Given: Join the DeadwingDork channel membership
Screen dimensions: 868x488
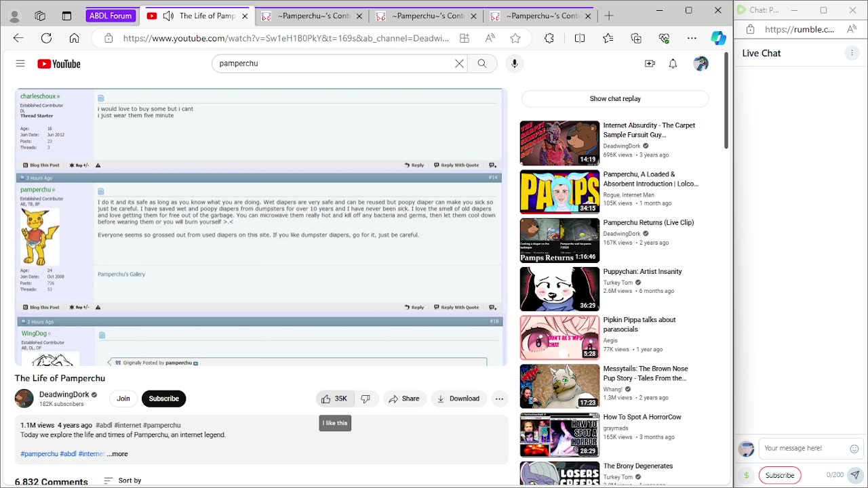Looking at the screenshot, I should [123, 399].
